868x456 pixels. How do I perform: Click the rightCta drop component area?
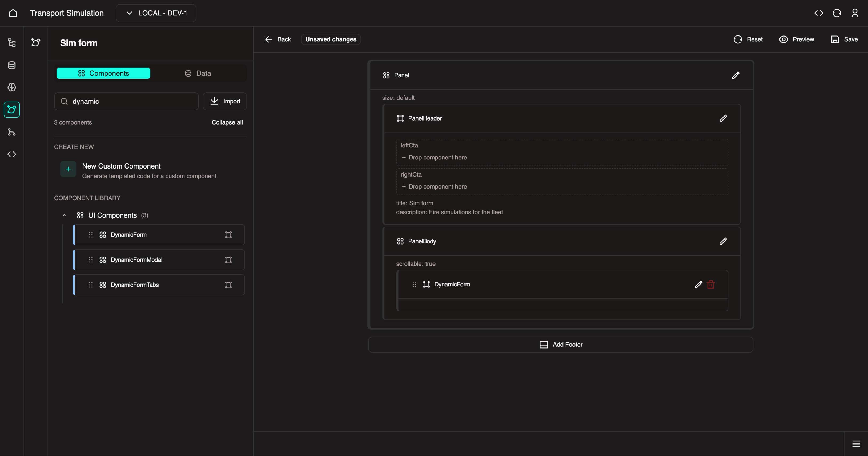click(562, 182)
